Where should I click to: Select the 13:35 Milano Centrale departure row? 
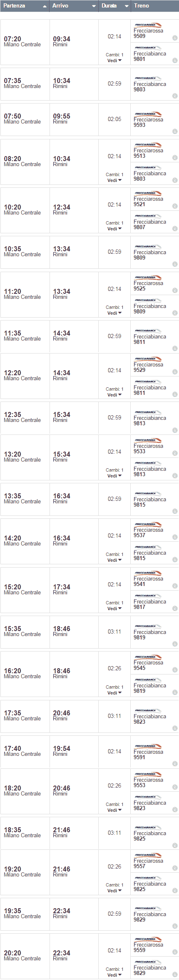[x=89, y=499]
